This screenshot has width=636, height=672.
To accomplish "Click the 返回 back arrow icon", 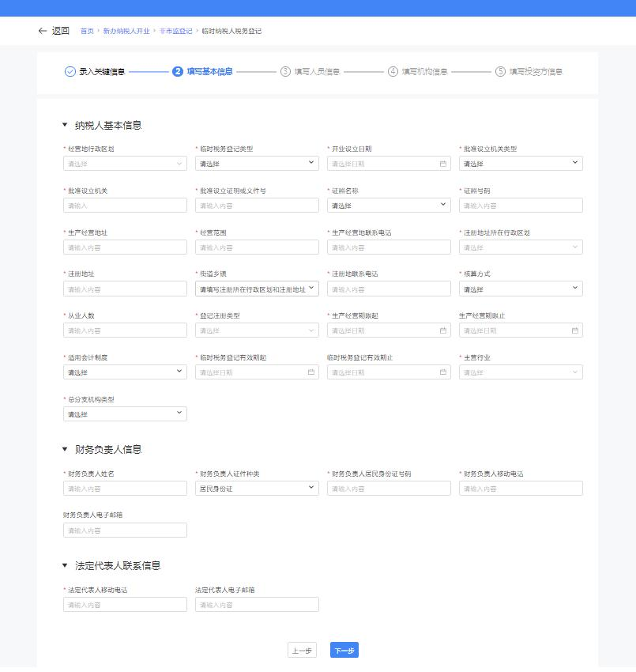I will point(42,31).
